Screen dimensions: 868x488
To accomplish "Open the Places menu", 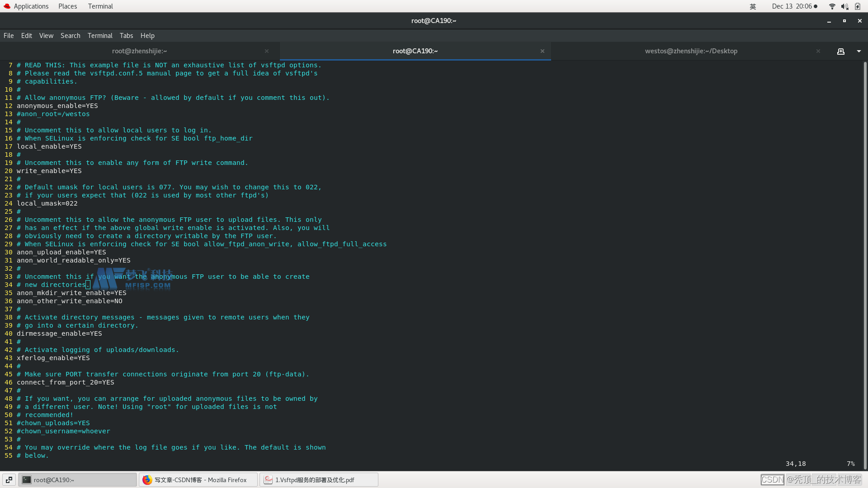I will (67, 6).
